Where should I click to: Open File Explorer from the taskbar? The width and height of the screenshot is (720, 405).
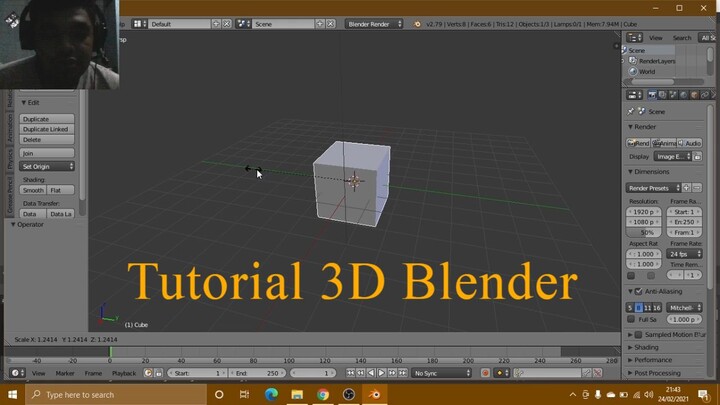(x=297, y=394)
